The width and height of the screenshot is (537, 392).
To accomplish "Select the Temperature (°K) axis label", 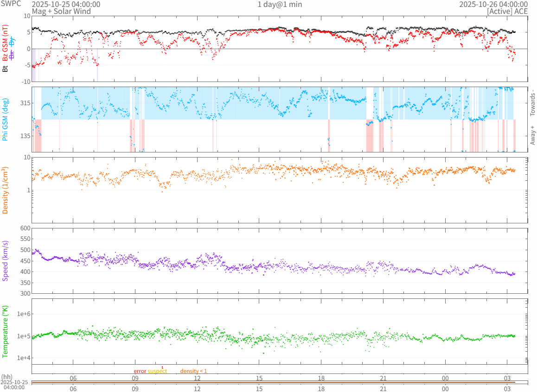I will [6, 331].
